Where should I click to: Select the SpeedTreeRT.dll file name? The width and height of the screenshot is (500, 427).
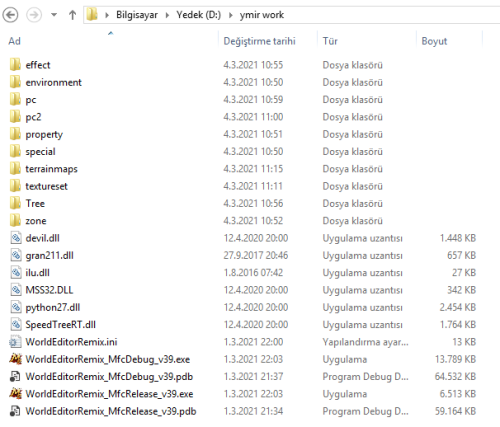(61, 325)
